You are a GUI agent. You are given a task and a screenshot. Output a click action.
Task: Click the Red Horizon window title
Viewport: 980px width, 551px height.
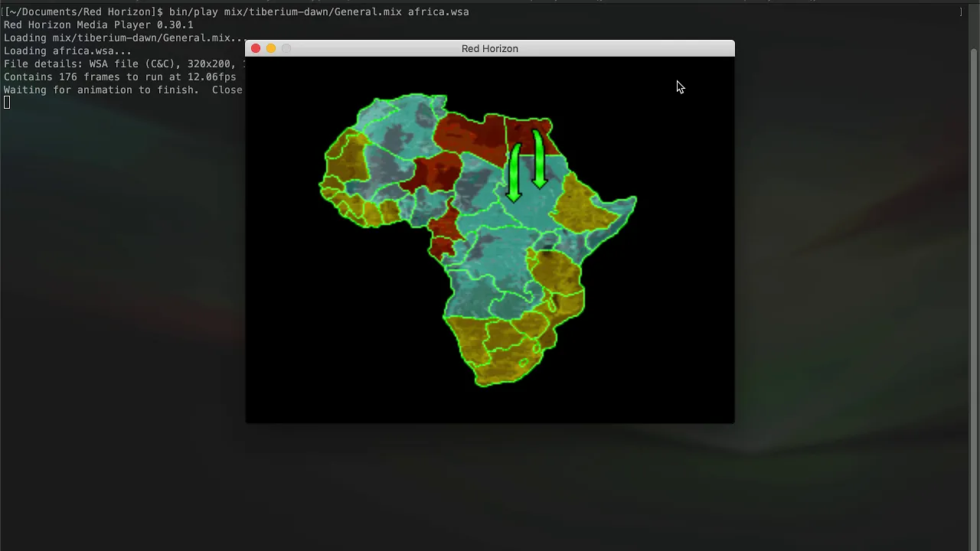pyautogui.click(x=490, y=48)
